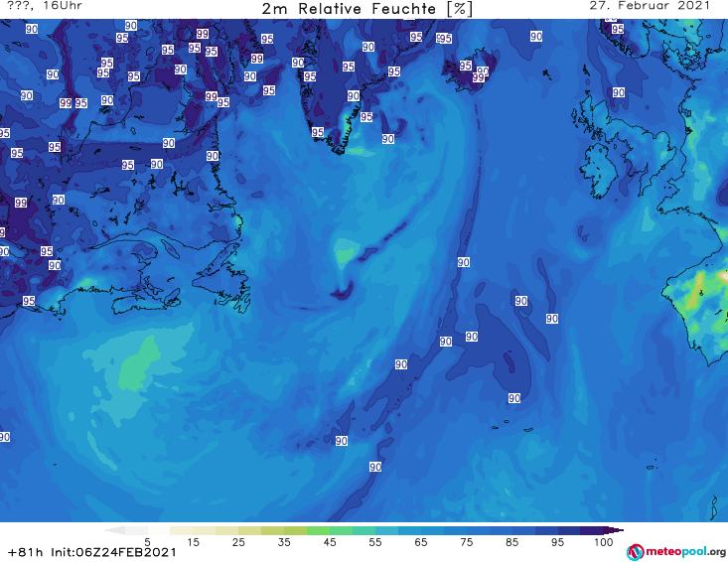Select the pale yellow 15–20% legend color segment
The width and height of the screenshot is (728, 562).
[205, 530]
